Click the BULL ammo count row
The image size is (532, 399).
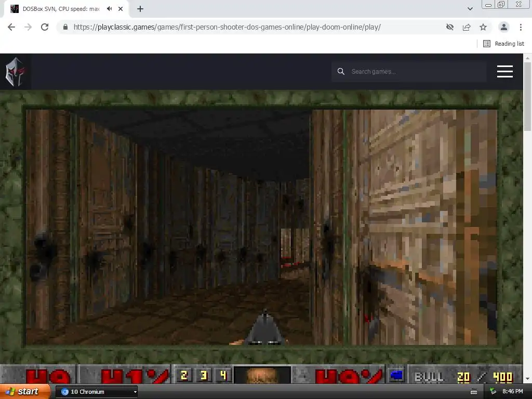point(464,377)
